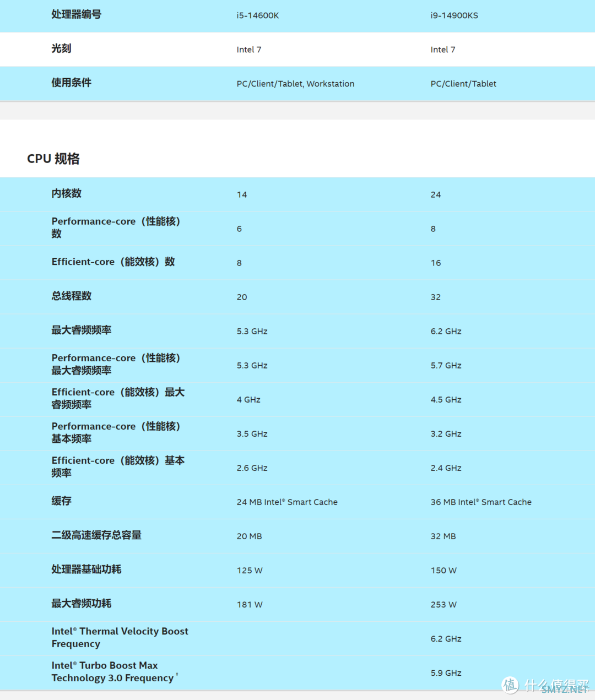Select the Performance-core count value 6

click(239, 229)
